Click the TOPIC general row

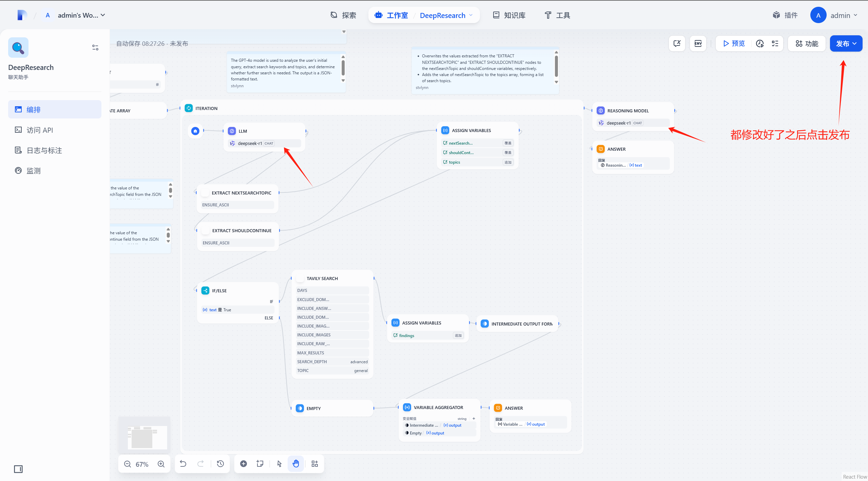[332, 371]
